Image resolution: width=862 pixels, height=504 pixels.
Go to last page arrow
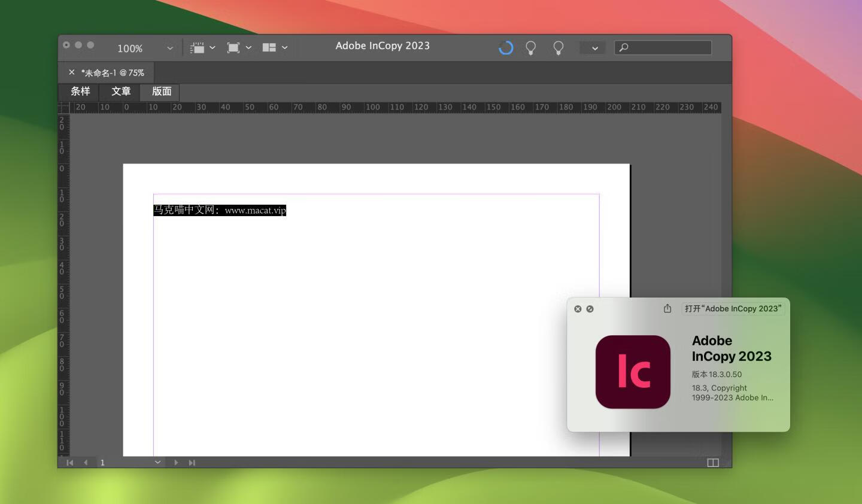[x=192, y=463]
